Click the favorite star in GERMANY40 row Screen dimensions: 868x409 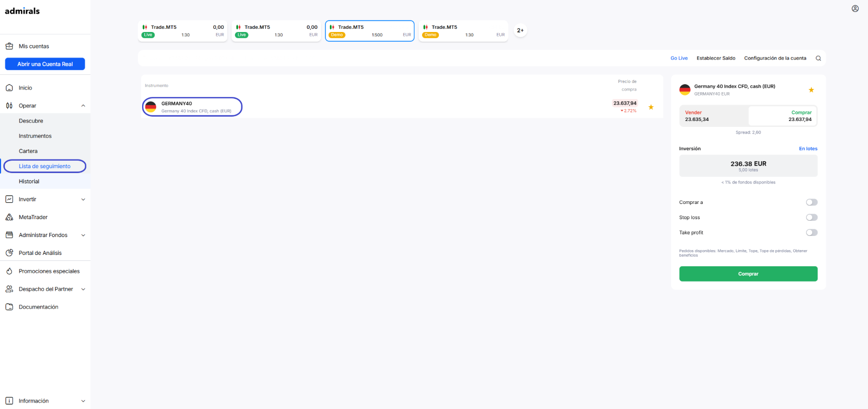[651, 107]
